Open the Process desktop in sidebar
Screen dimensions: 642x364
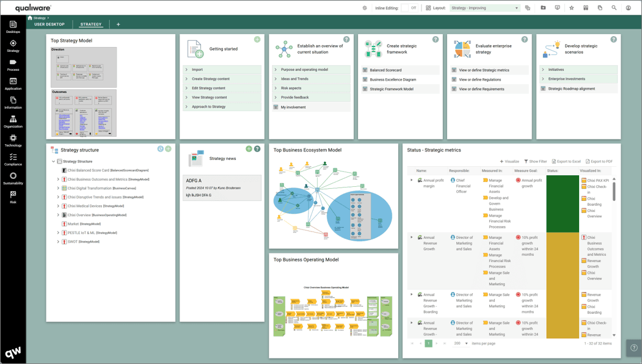tap(13, 65)
